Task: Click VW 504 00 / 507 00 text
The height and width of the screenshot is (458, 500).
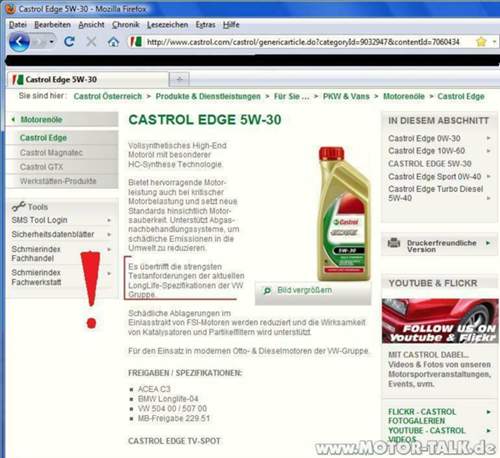Action: (x=172, y=408)
